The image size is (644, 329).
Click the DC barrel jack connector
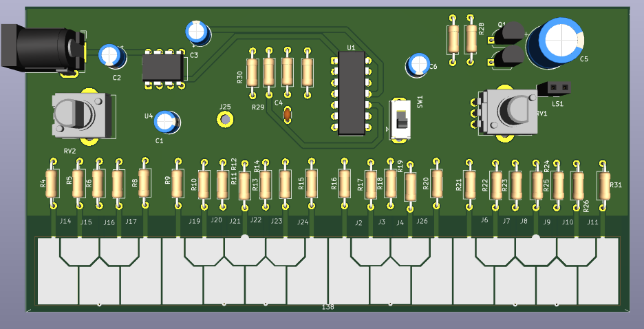click(x=38, y=47)
